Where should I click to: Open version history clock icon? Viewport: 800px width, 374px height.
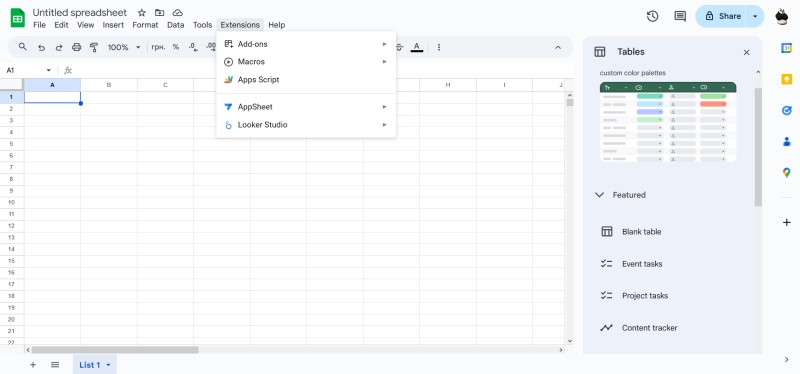[652, 16]
